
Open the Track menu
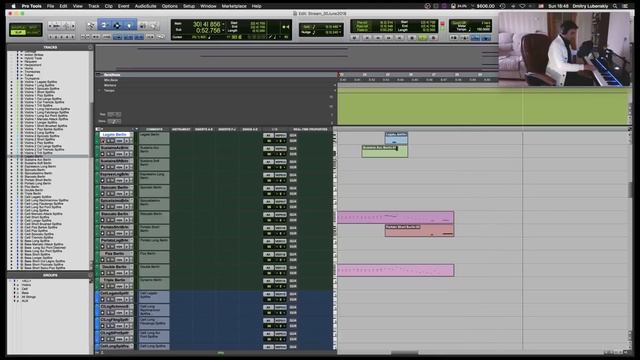[93, 6]
